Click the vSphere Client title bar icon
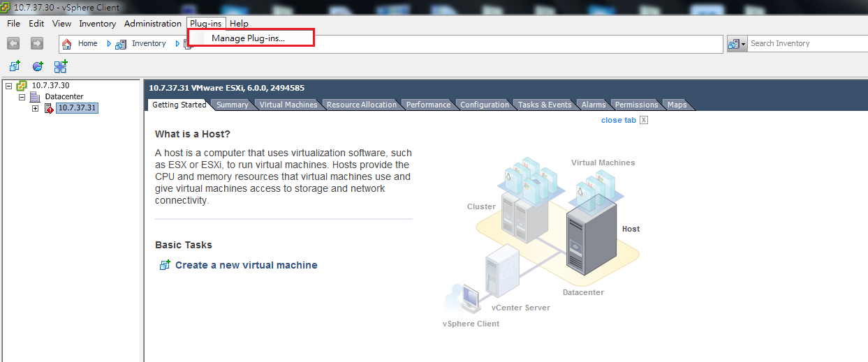Image resolution: width=868 pixels, height=362 pixels. pos(5,7)
